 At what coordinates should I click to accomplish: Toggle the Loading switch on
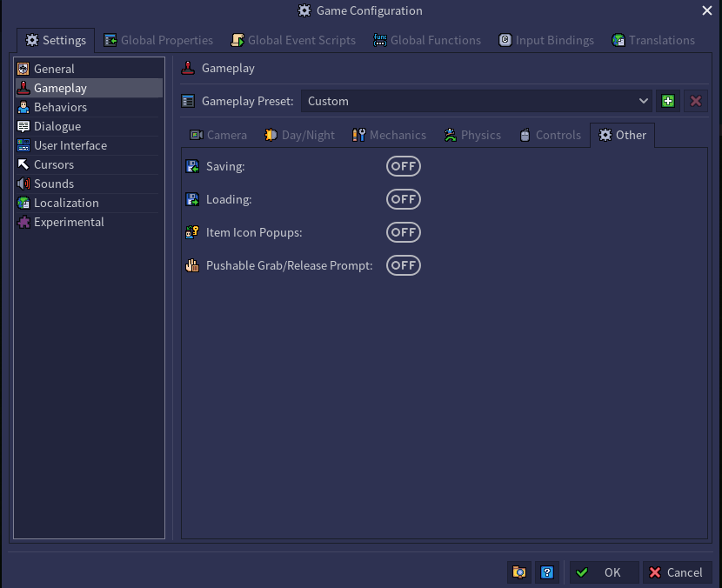(x=404, y=199)
